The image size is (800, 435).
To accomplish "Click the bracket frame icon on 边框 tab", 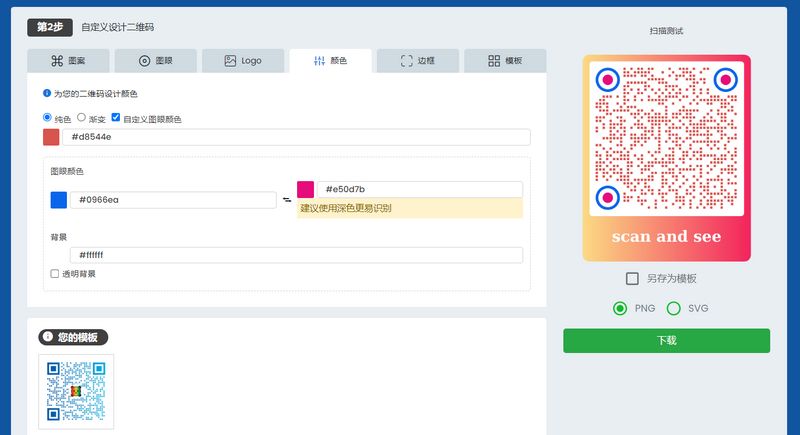I will 407,61.
